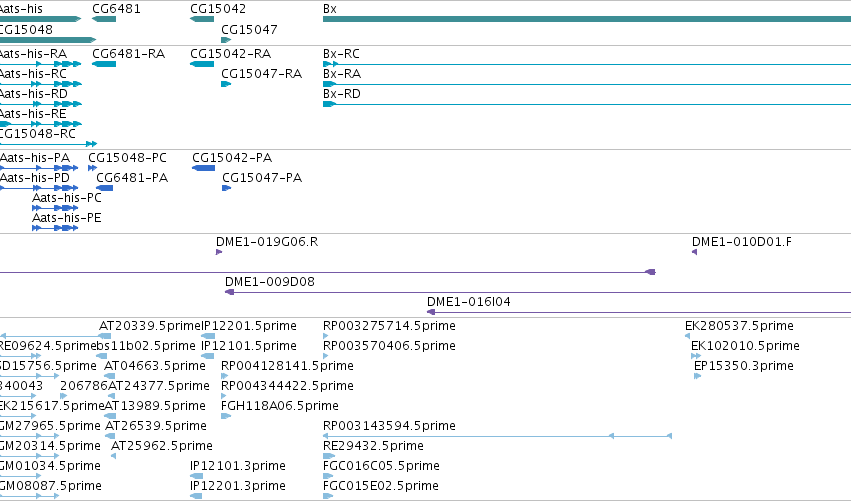851x501 pixels.
Task: Select the CG15047 small gene arrow
Action: pyautogui.click(x=226, y=40)
